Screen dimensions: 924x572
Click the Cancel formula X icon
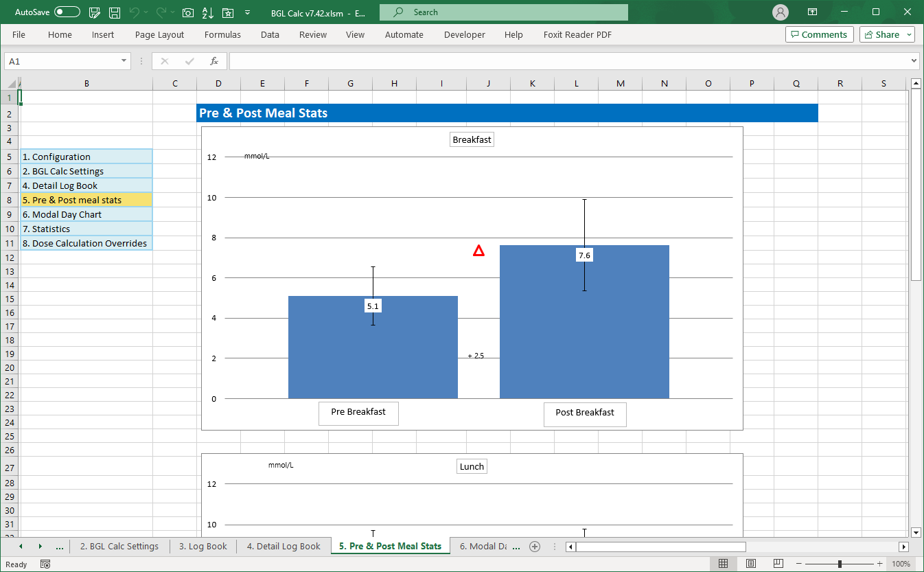pyautogui.click(x=164, y=61)
